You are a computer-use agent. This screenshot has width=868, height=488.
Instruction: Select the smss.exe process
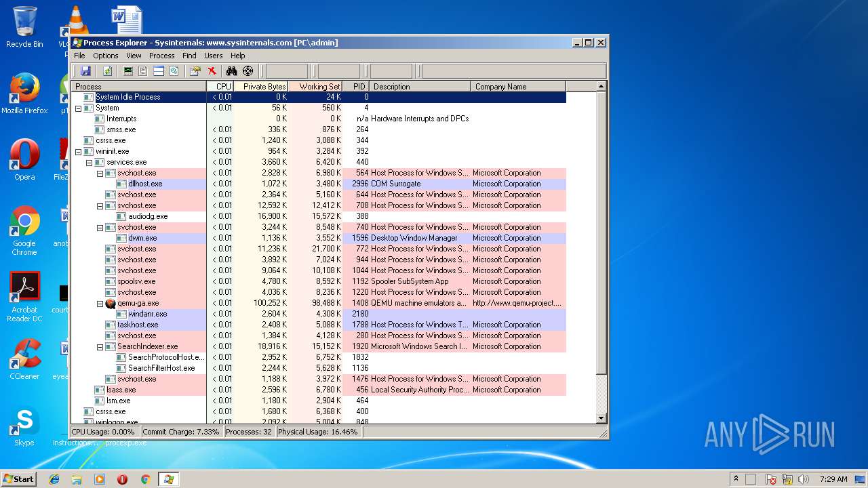(319, 129)
